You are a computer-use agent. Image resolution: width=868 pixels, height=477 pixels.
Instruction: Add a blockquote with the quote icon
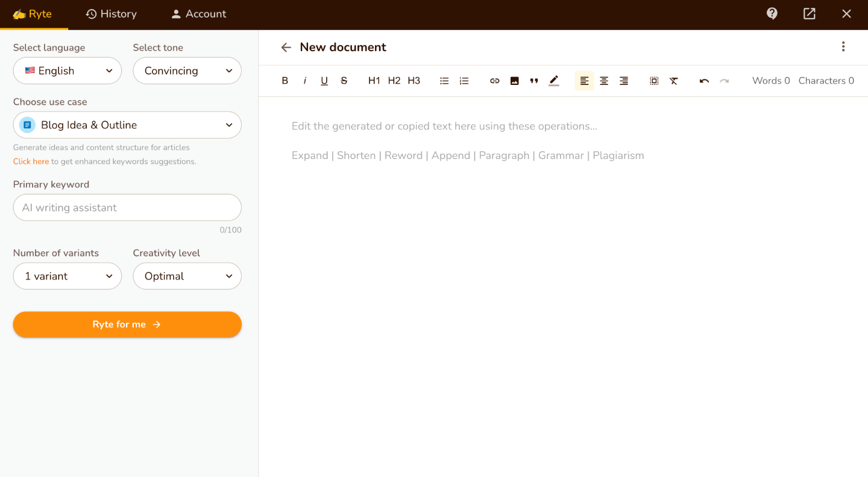pos(534,81)
